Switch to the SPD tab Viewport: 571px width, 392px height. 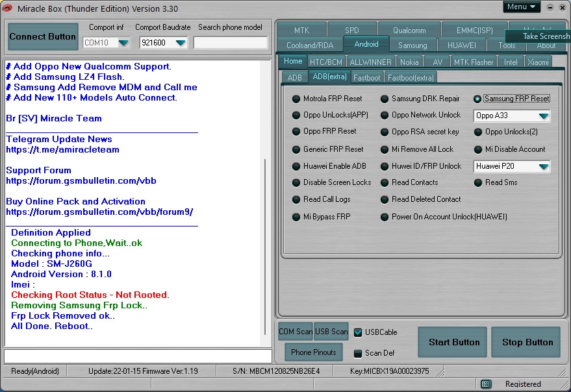click(352, 31)
